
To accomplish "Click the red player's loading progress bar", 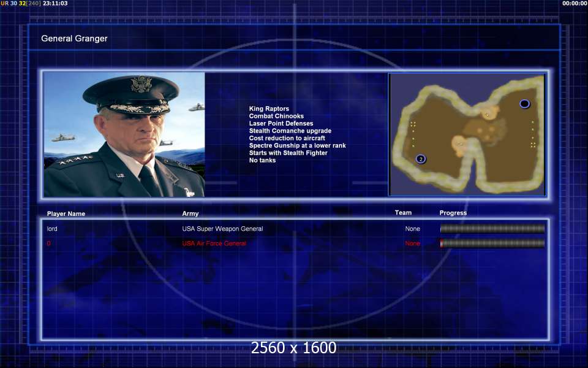I will tap(492, 243).
